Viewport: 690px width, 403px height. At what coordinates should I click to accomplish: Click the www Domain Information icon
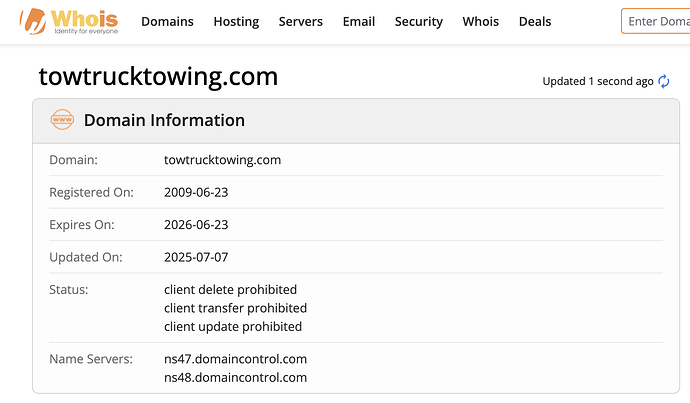point(62,120)
